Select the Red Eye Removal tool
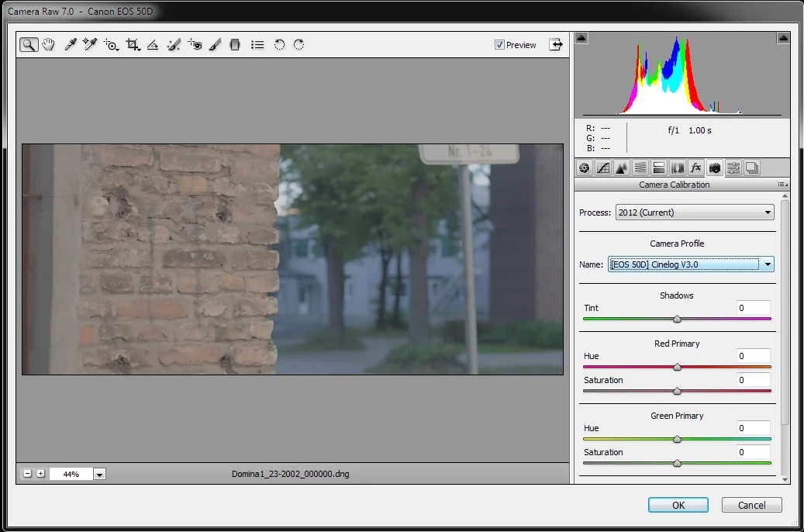 pyautogui.click(x=195, y=45)
